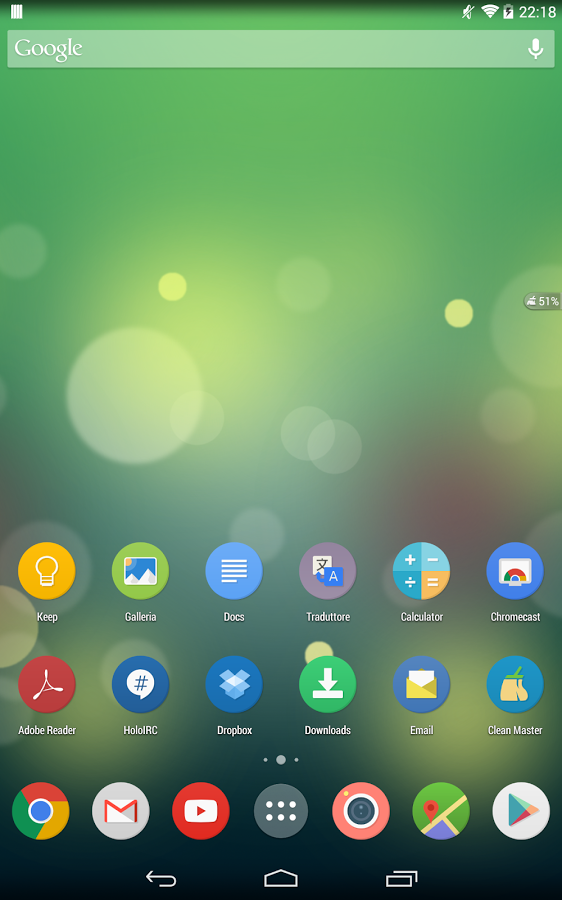The image size is (562, 900).
Task: Open the Keep app
Action: tap(46, 571)
